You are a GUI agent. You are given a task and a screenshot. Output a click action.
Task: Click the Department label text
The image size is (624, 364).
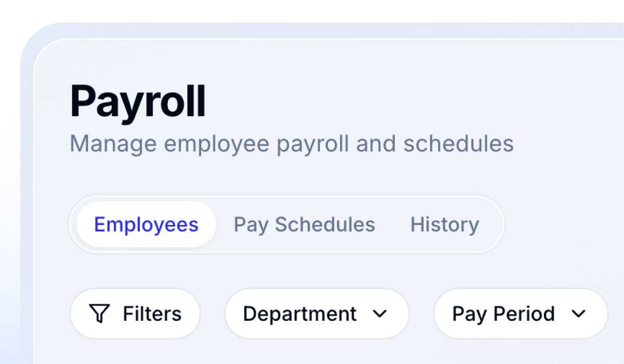[x=300, y=314]
